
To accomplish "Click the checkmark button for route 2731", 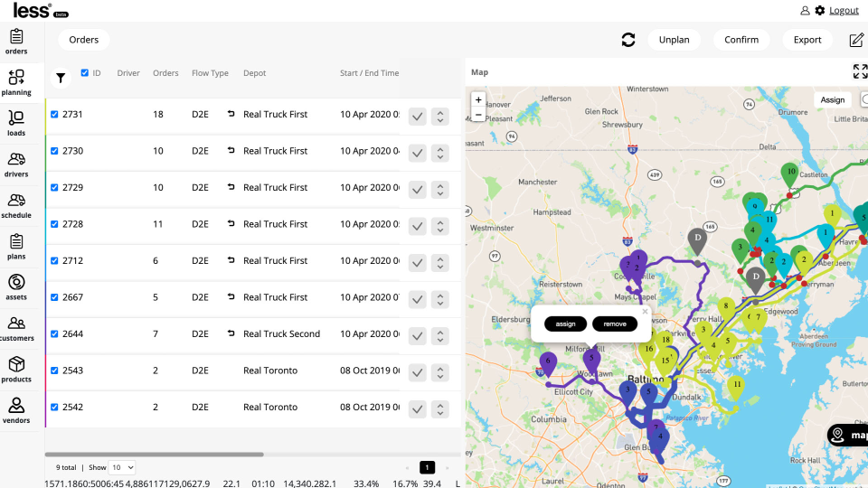I will [418, 117].
